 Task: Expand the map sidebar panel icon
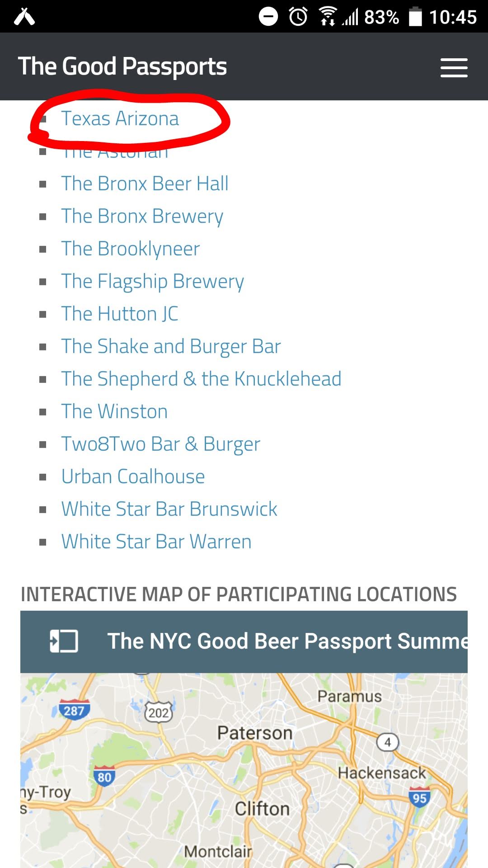64,641
